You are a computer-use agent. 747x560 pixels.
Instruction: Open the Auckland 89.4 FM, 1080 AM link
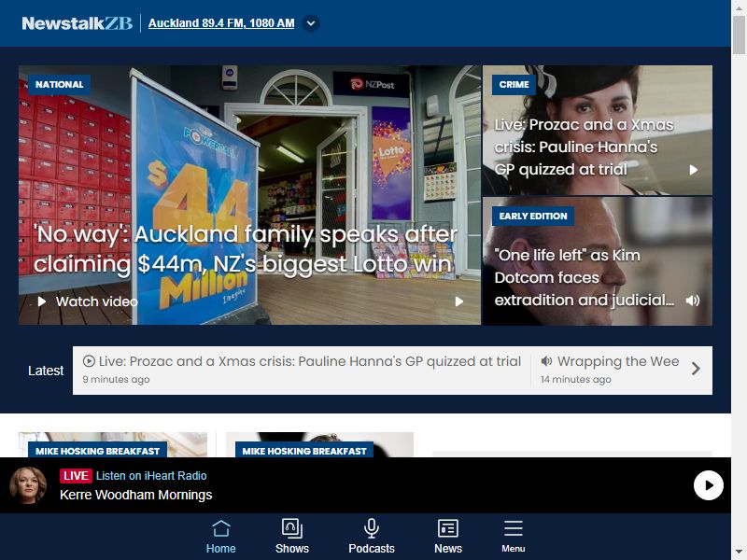point(221,22)
